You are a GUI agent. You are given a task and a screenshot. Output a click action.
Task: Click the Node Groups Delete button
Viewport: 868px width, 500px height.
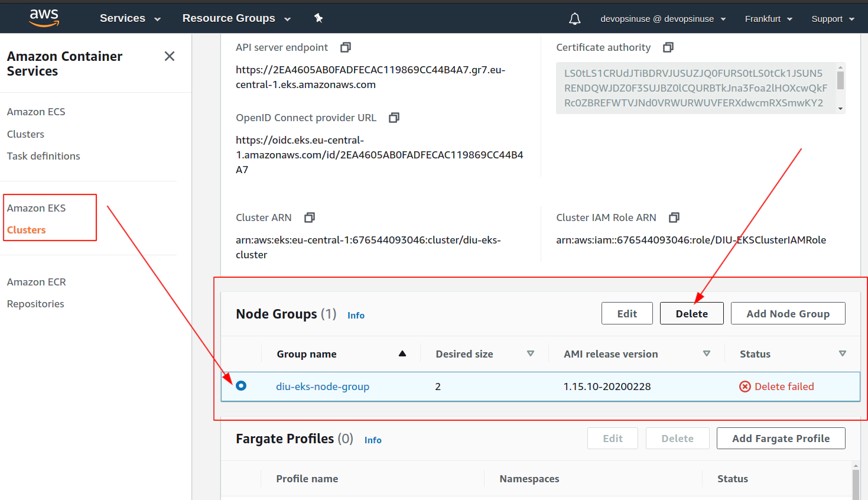click(692, 313)
